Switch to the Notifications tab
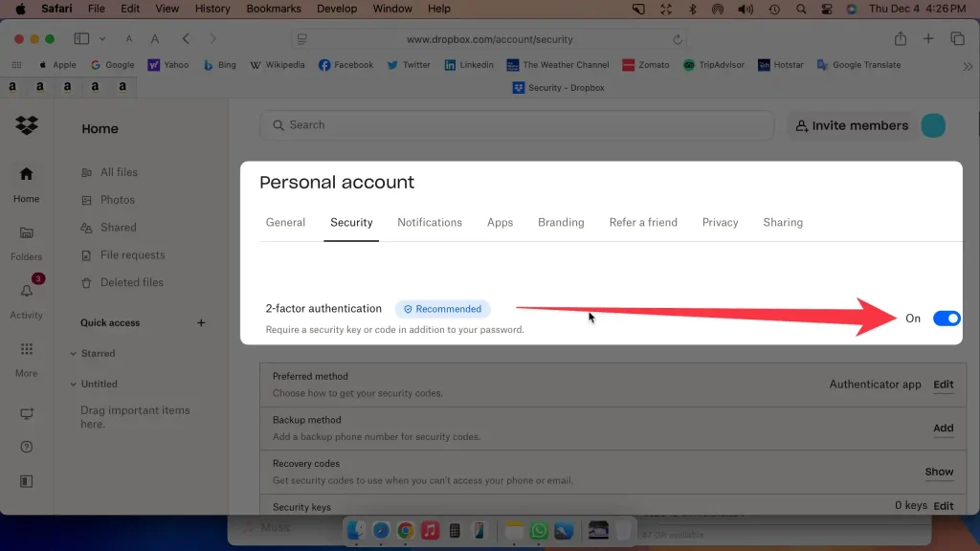This screenshot has width=980, height=551. pos(430,222)
